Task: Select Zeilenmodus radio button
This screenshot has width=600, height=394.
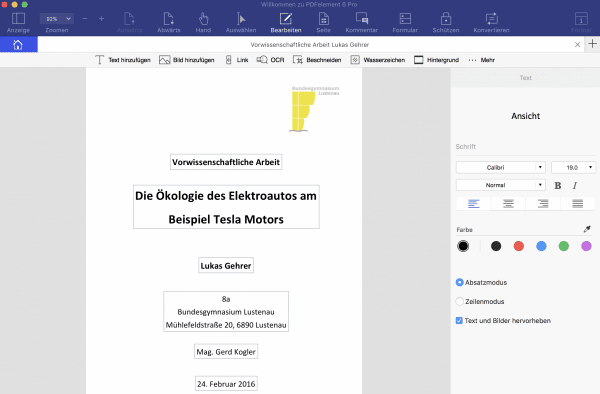Action: [x=460, y=301]
